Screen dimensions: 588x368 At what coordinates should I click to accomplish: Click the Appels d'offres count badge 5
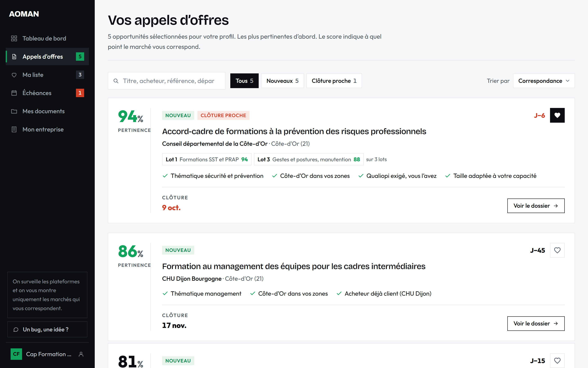click(x=80, y=56)
